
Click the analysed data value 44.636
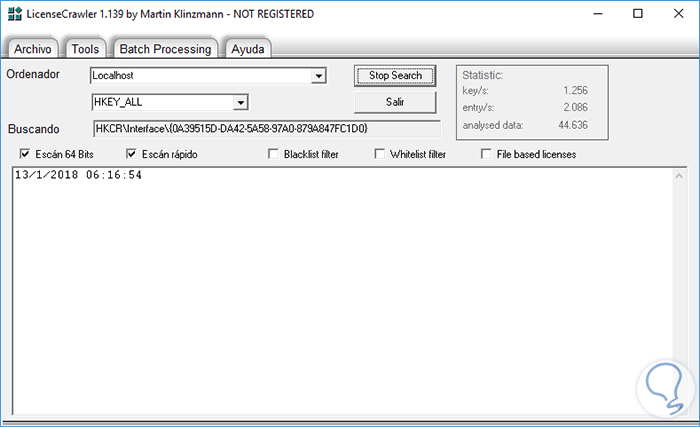(x=573, y=125)
